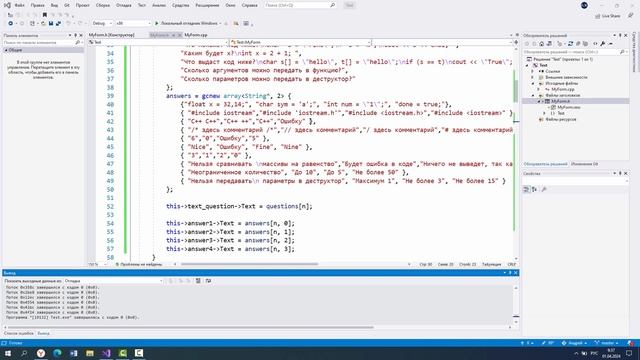The width and height of the screenshot is (640, 360).
Task: Click the Sync icon in Solution Explorer toolbar
Action: (570, 44)
